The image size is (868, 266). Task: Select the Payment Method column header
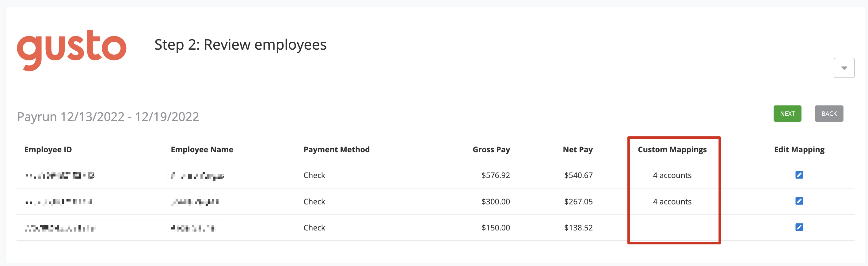click(336, 150)
